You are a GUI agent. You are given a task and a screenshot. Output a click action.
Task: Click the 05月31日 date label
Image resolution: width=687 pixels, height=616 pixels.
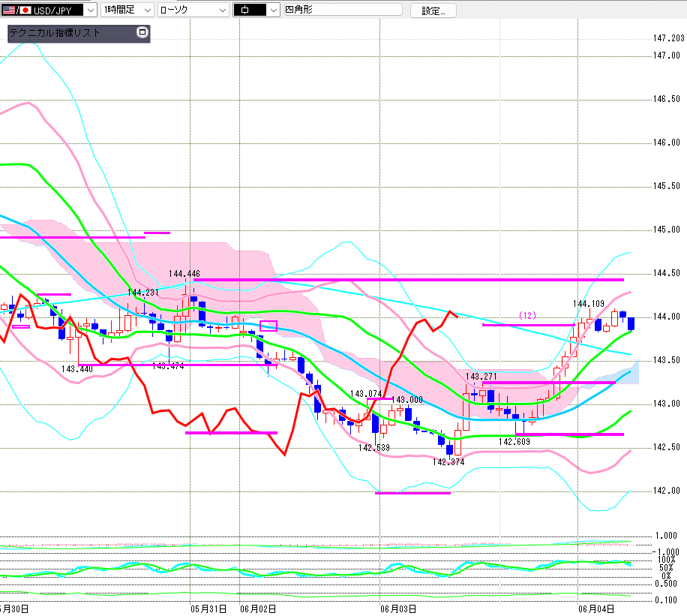tap(208, 609)
